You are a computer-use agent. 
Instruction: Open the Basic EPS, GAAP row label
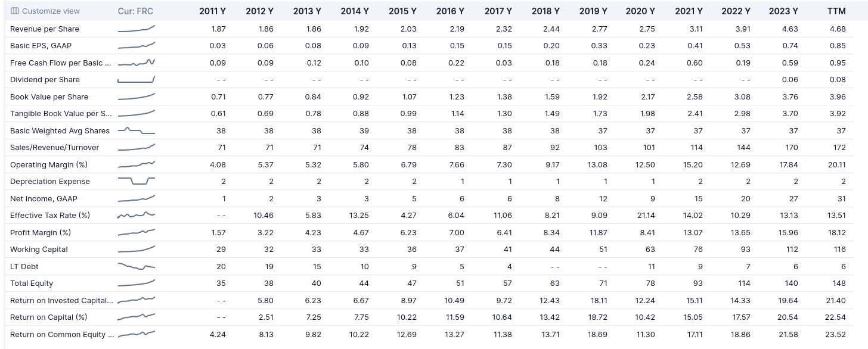(x=41, y=45)
